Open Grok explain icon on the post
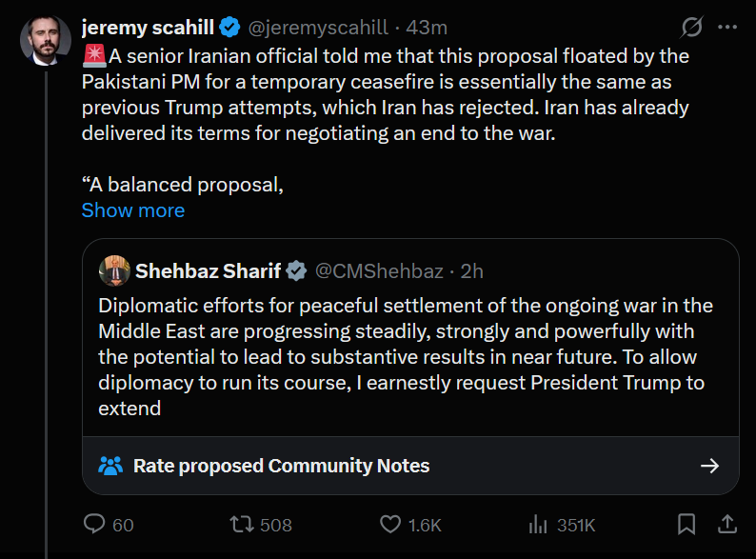 click(x=692, y=28)
